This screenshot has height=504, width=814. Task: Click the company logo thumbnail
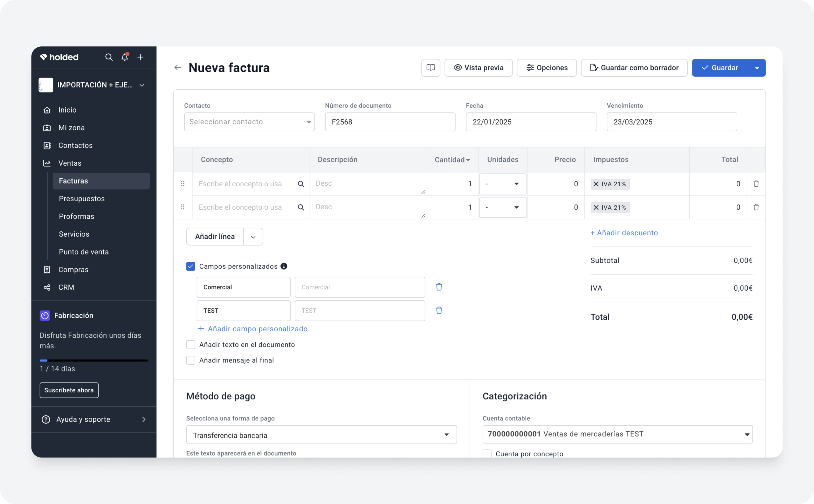(46, 85)
